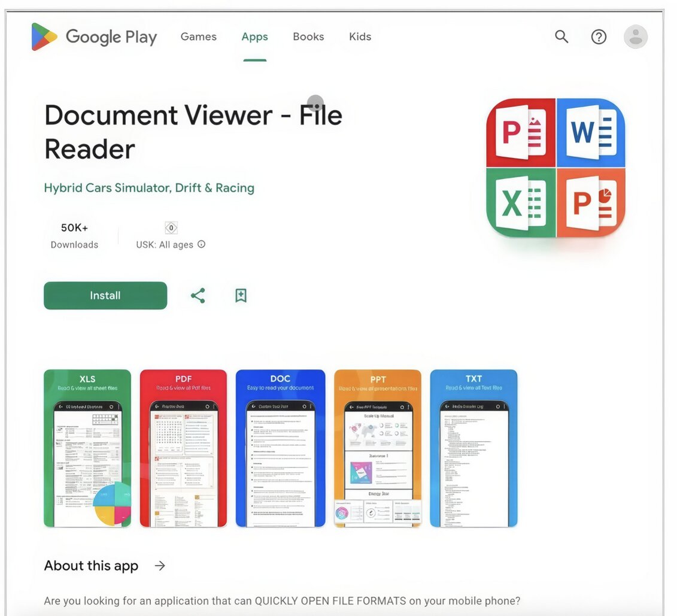Open the red PDF screenshot
The height and width of the screenshot is (616, 677).
click(183, 448)
